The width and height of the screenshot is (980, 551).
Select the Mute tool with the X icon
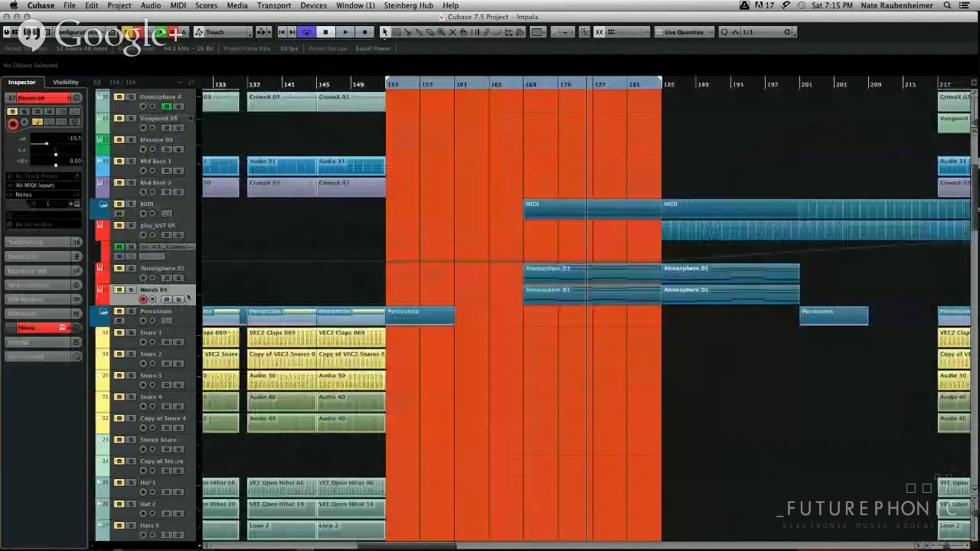[x=452, y=32]
